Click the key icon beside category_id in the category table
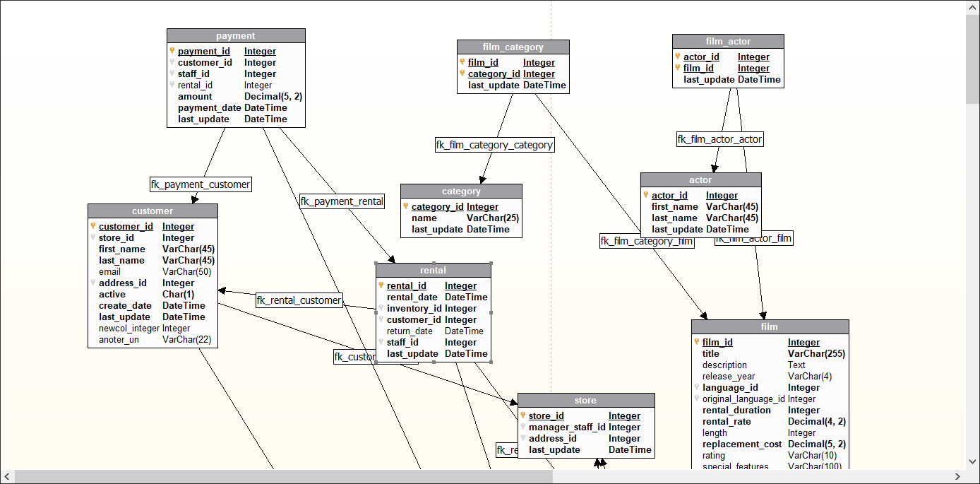Image resolution: width=980 pixels, height=484 pixels. pos(405,206)
